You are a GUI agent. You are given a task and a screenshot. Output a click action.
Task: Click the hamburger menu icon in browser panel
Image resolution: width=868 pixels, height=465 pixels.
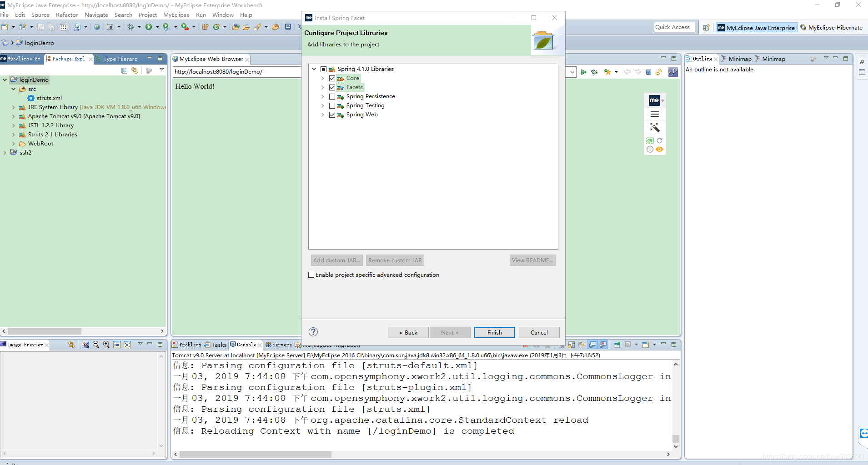pos(655,114)
